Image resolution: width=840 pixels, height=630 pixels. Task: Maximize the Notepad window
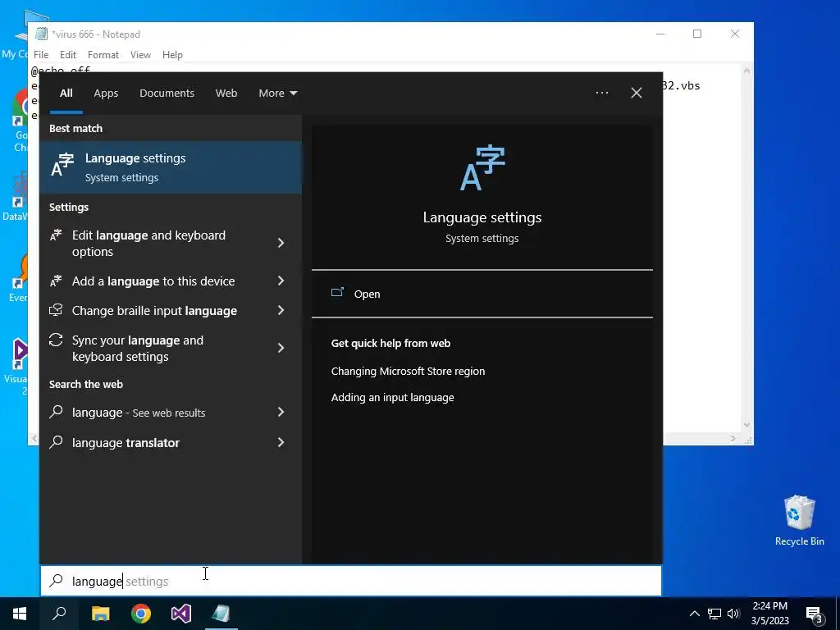click(697, 34)
